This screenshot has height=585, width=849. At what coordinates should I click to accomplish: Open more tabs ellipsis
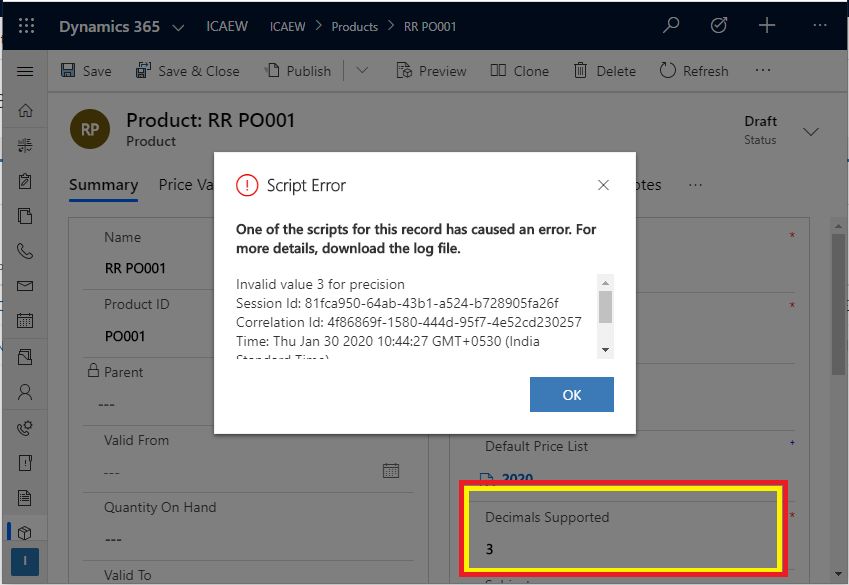click(695, 185)
